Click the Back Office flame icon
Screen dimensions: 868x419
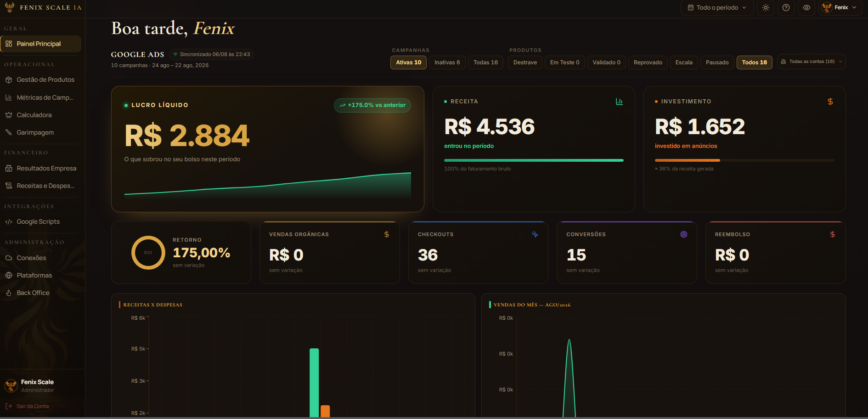[9, 293]
